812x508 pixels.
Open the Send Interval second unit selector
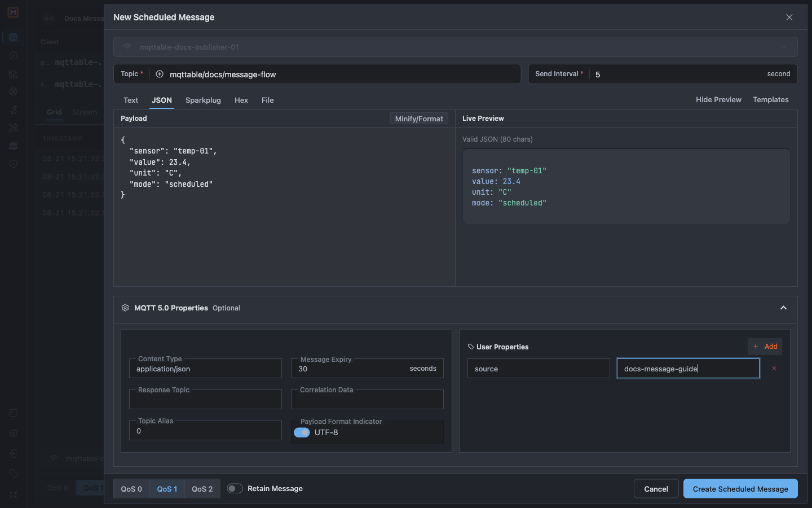[x=779, y=74]
